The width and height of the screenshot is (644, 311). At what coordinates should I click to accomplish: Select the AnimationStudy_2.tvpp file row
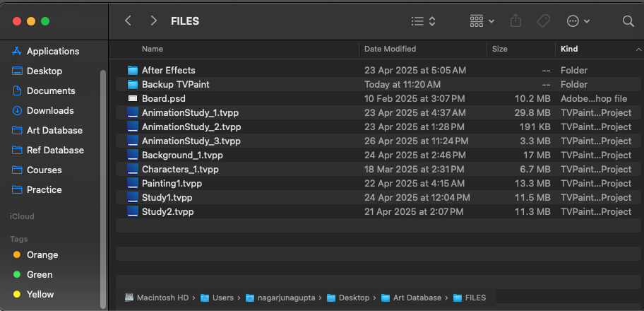[x=379, y=127]
